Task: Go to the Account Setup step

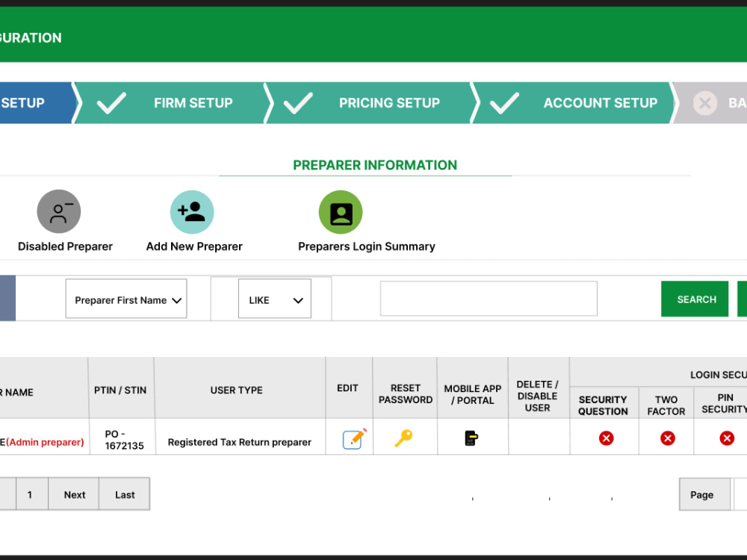Action: pos(574,103)
